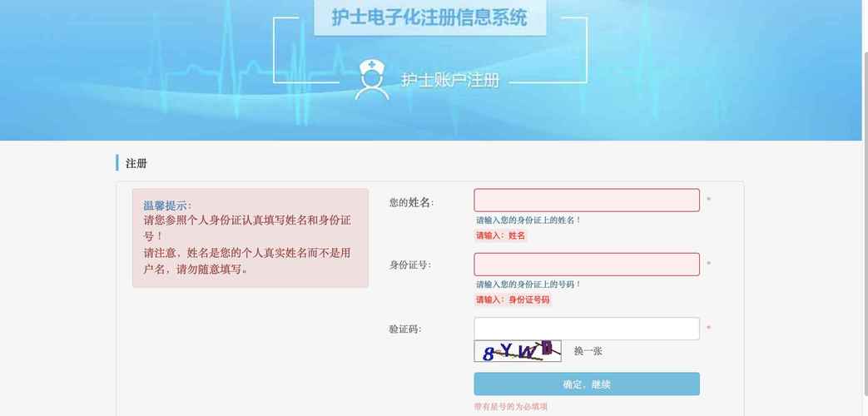Viewport: 868px width, 416px height.
Task: Click the 带有星号的为必填项 footnote text
Action: pos(510,407)
